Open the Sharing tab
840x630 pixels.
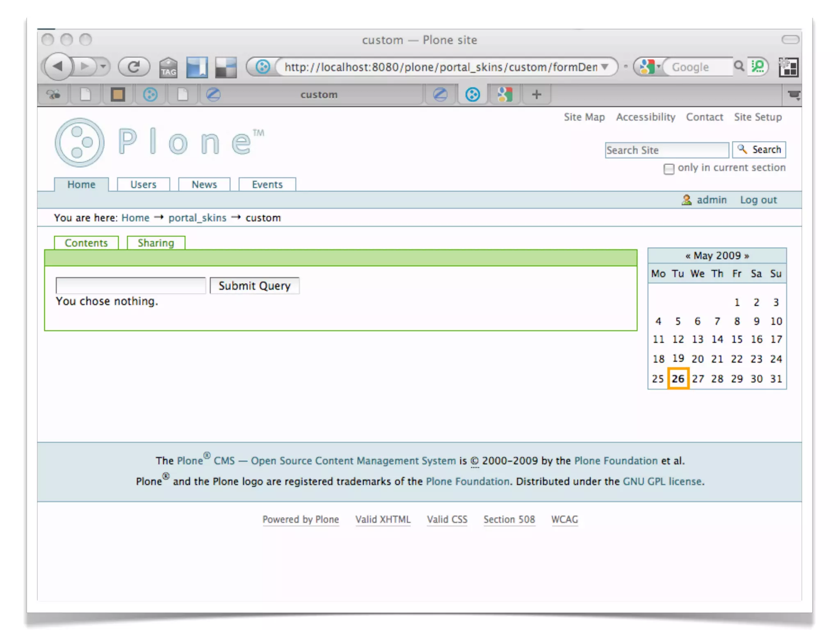pos(156,243)
